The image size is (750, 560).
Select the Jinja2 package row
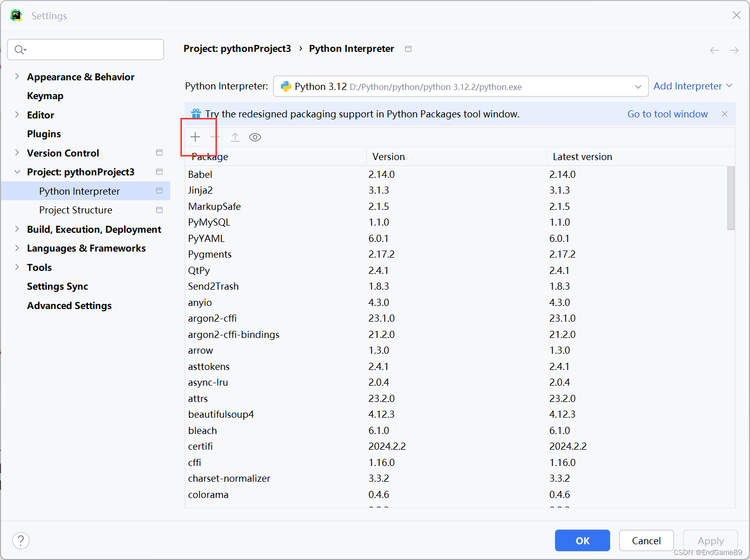[x=456, y=190]
